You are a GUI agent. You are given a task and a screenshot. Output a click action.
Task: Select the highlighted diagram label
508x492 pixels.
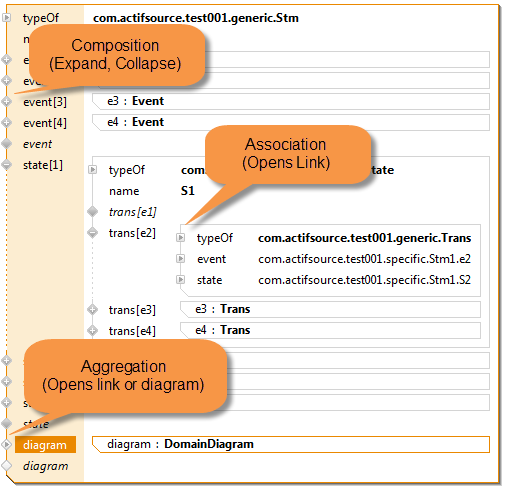(x=45, y=445)
